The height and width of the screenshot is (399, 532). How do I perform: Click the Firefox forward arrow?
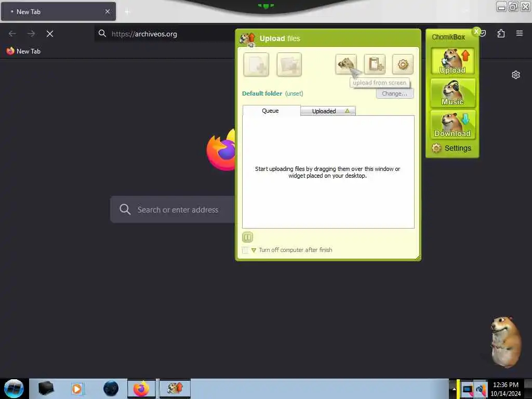(x=31, y=34)
